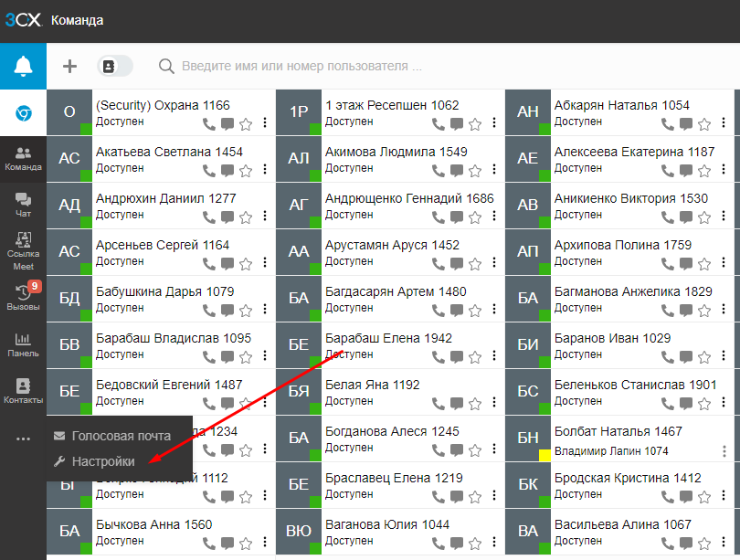The height and width of the screenshot is (560, 740).
Task: Call Акатьева Светлана using phone icon
Action: tap(209, 171)
